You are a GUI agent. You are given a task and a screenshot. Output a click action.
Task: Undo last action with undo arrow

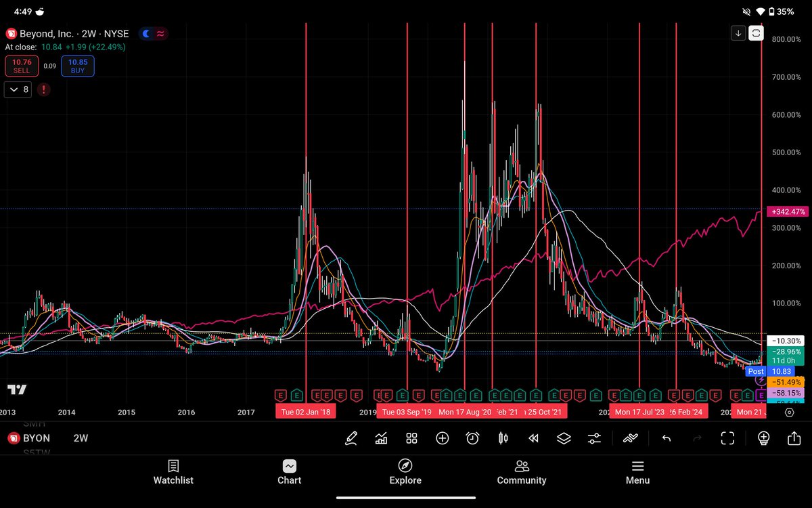pos(667,438)
